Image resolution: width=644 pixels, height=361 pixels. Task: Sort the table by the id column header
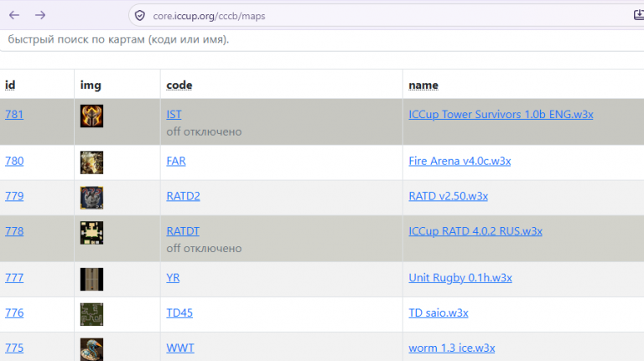point(10,85)
